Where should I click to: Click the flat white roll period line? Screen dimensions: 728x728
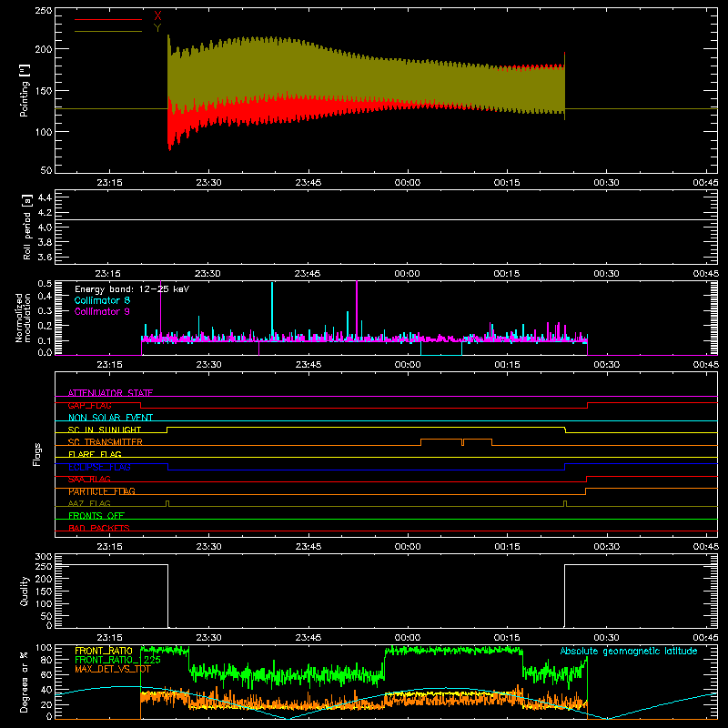coord(386,219)
